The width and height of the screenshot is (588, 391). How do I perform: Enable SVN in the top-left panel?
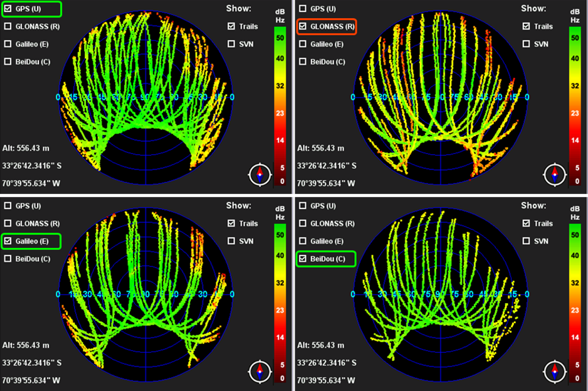[x=231, y=44]
